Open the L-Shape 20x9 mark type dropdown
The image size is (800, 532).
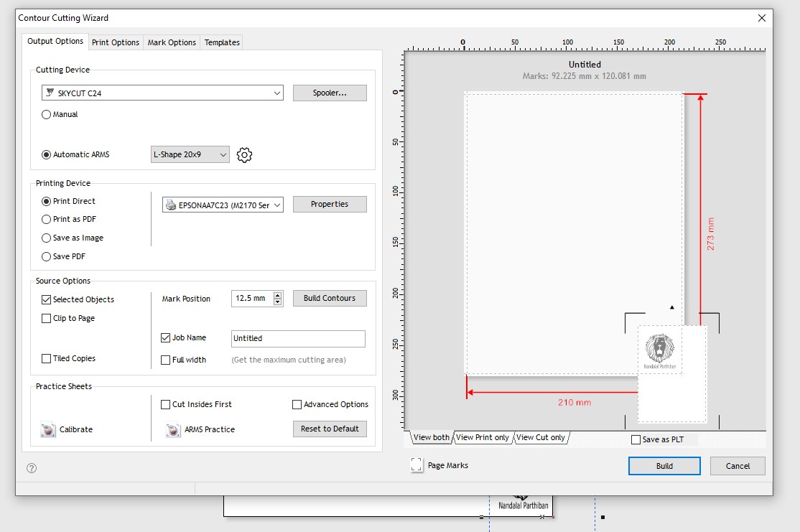pyautogui.click(x=190, y=154)
